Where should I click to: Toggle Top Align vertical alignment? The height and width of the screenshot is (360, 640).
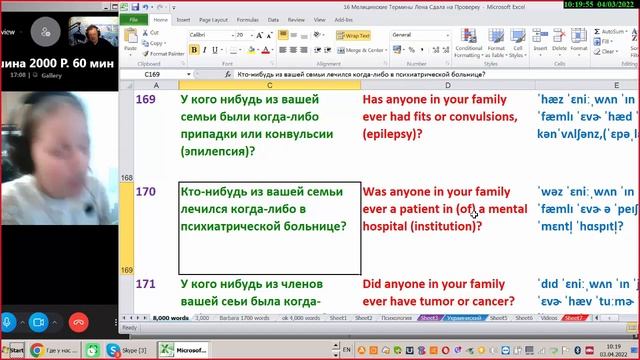tap(283, 36)
